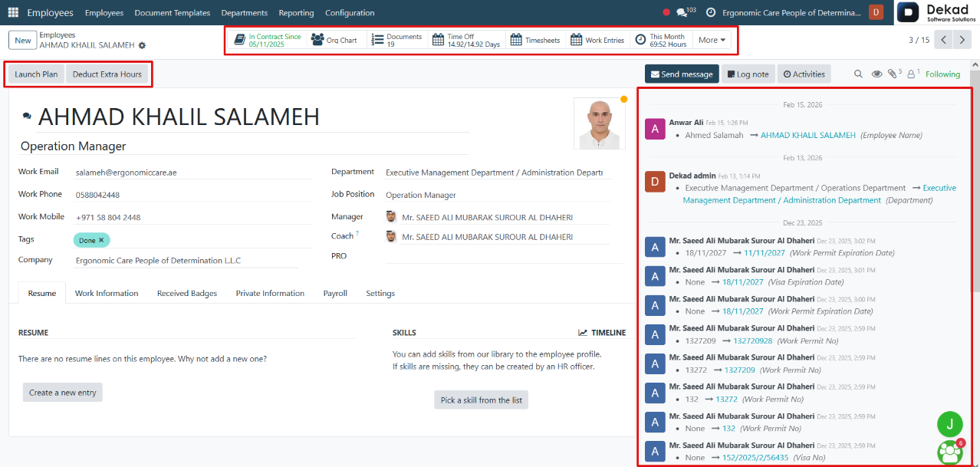Click Pick a skill from the list

tap(482, 400)
